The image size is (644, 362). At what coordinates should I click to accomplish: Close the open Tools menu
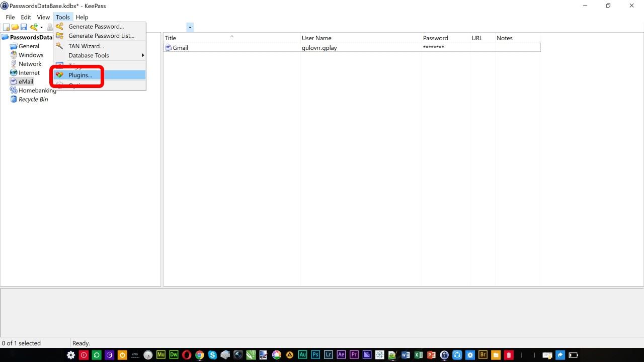coord(63,17)
